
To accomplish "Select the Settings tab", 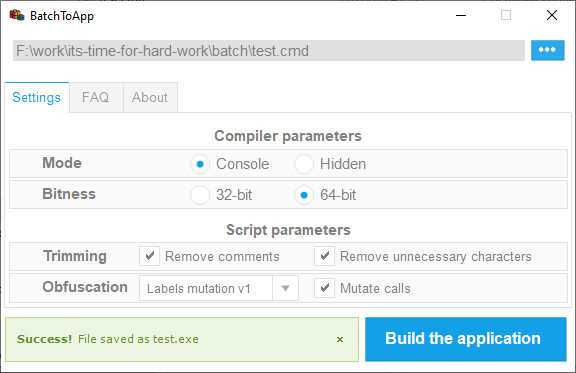I will 37,98.
